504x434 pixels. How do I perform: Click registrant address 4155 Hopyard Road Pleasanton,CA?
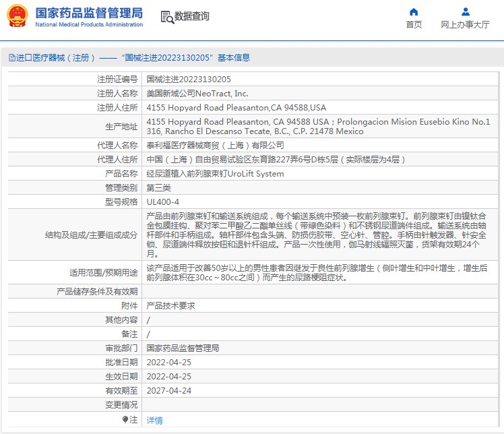pyautogui.click(x=237, y=108)
